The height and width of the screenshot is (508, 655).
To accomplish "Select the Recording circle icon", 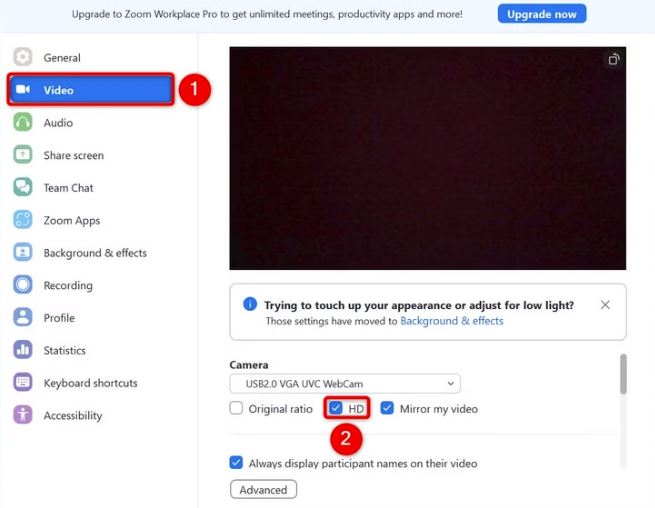I will point(23,285).
